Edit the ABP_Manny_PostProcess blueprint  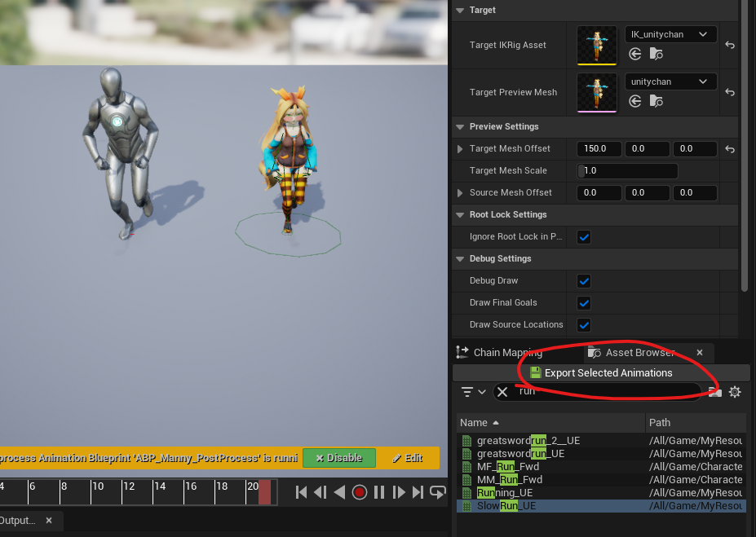click(x=408, y=457)
